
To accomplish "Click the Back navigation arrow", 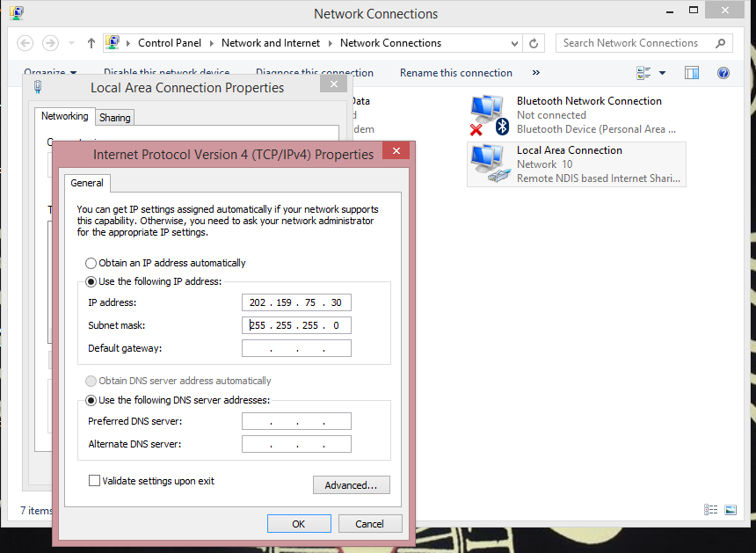I will (x=25, y=43).
